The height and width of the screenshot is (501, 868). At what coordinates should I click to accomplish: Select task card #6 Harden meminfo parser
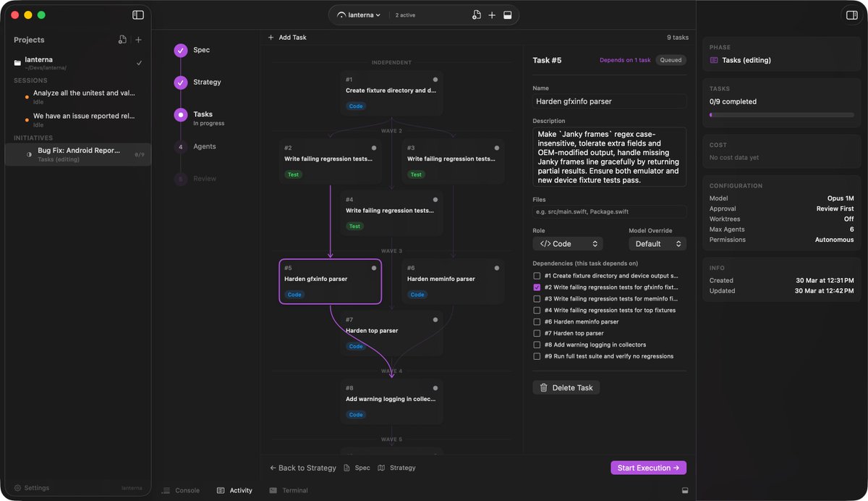[x=453, y=282]
